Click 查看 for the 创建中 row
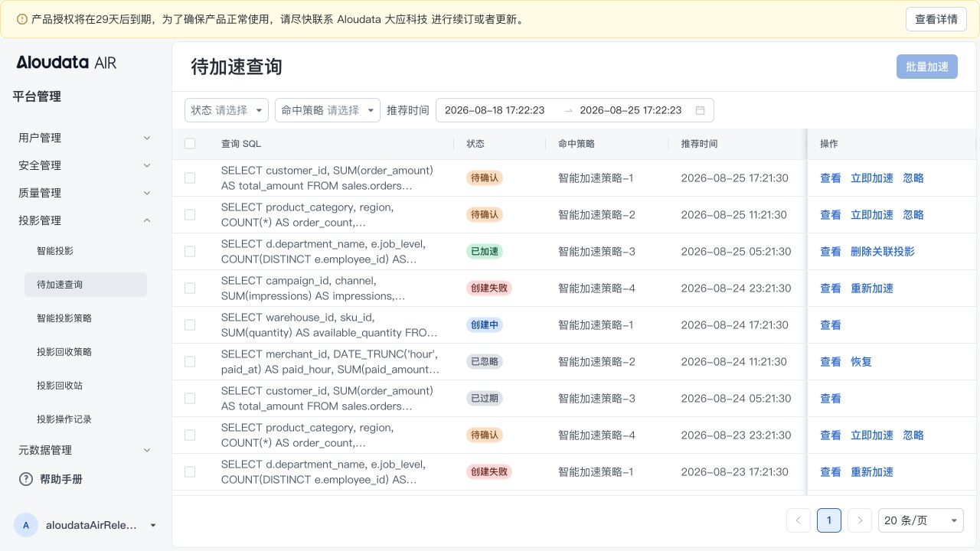This screenshot has width=980, height=551. tap(831, 324)
